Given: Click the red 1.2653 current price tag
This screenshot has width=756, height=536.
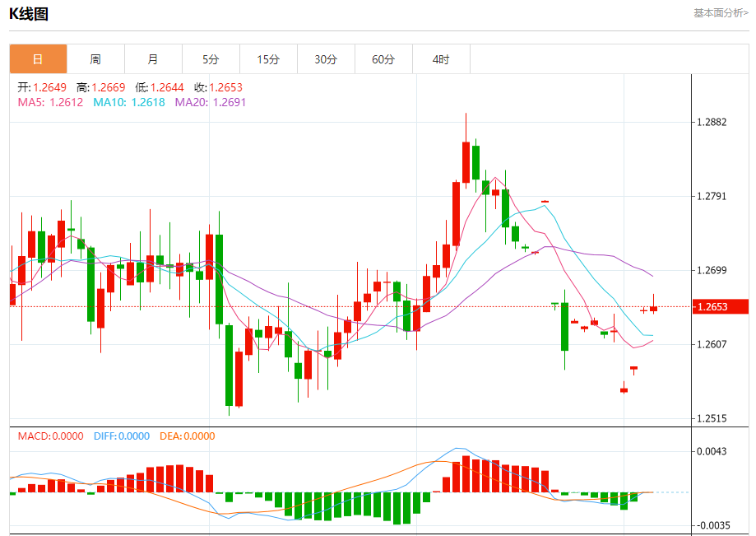Looking at the screenshot, I should coord(721,307).
